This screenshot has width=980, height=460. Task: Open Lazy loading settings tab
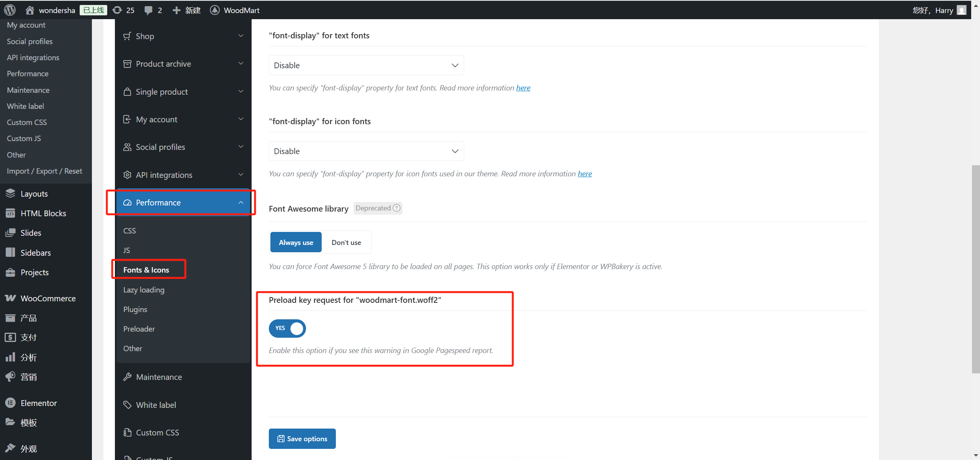[144, 290]
